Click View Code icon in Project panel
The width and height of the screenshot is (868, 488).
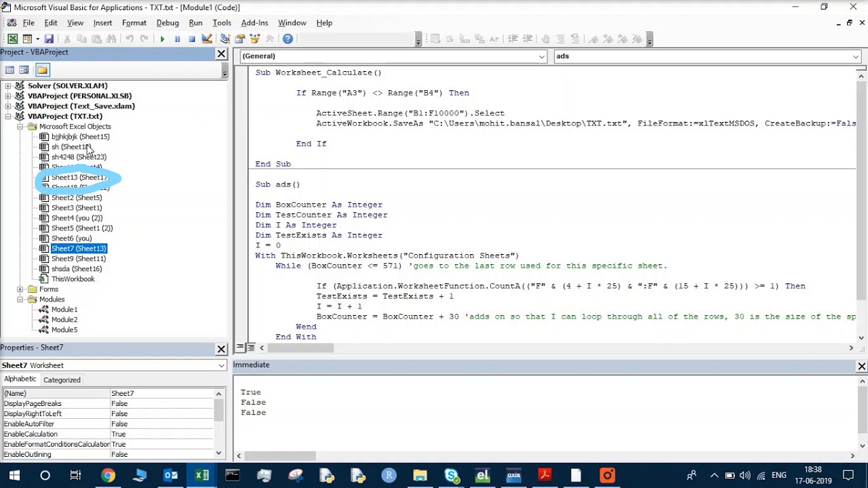pos(9,70)
